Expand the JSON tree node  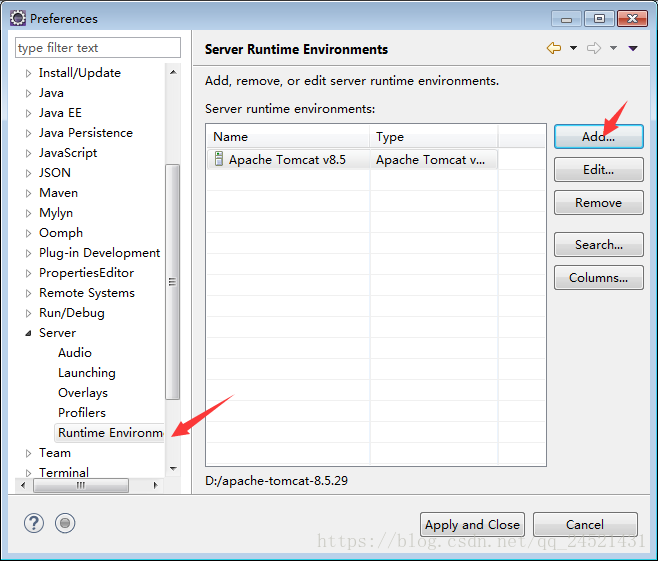click(28, 173)
